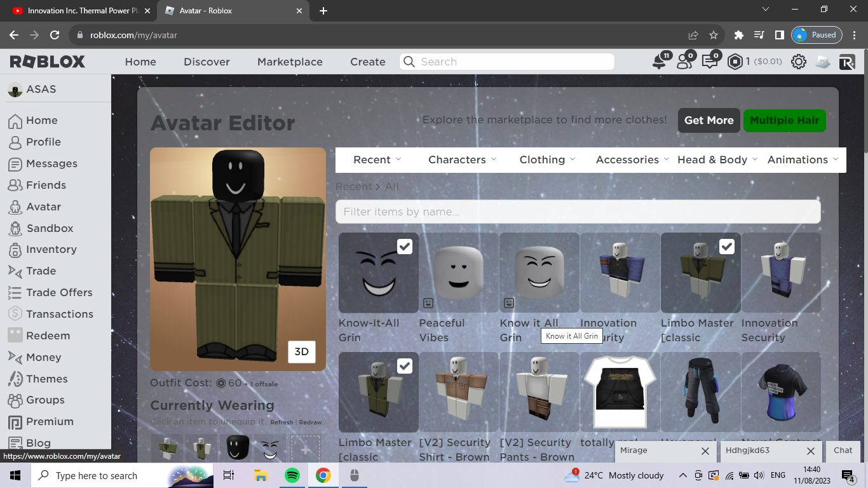868x488 pixels.
Task: Open File Explorer from taskbar
Action: (x=261, y=475)
